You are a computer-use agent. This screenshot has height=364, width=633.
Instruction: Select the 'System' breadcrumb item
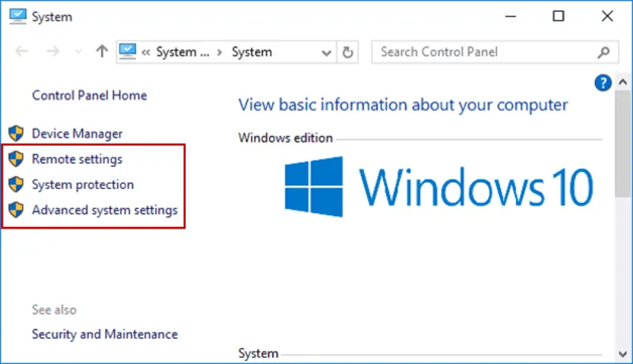pyautogui.click(x=252, y=52)
